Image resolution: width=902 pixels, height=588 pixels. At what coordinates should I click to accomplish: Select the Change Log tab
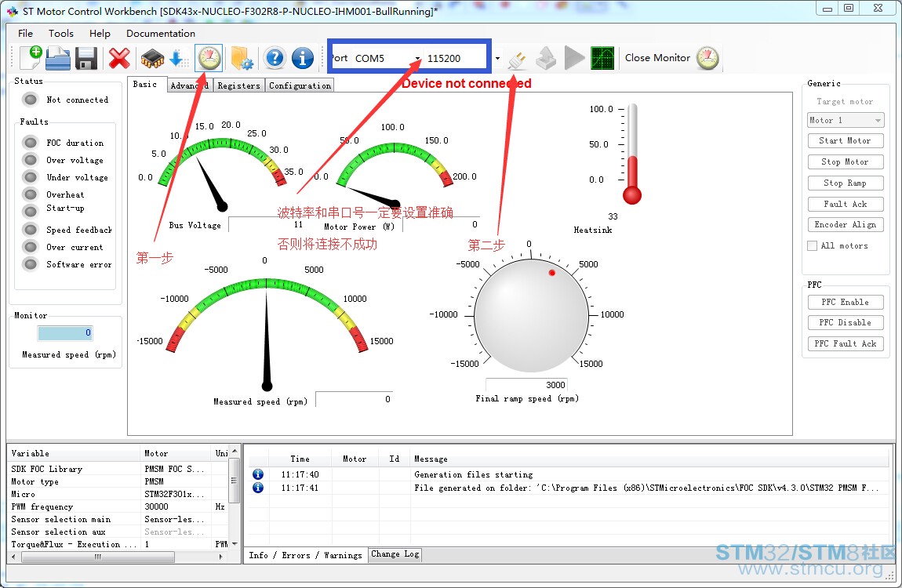[x=395, y=554]
